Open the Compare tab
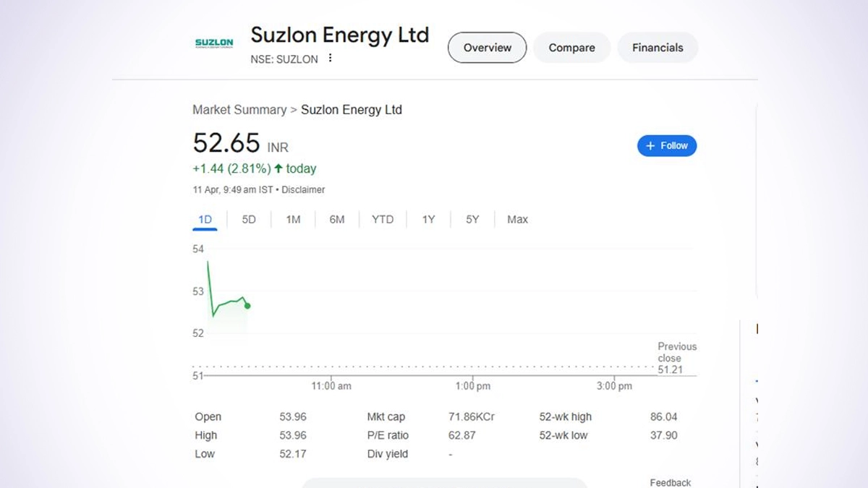This screenshot has width=868, height=488. click(571, 48)
